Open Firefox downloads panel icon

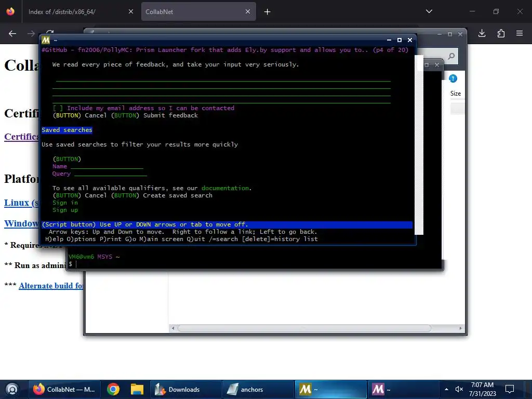click(482, 33)
